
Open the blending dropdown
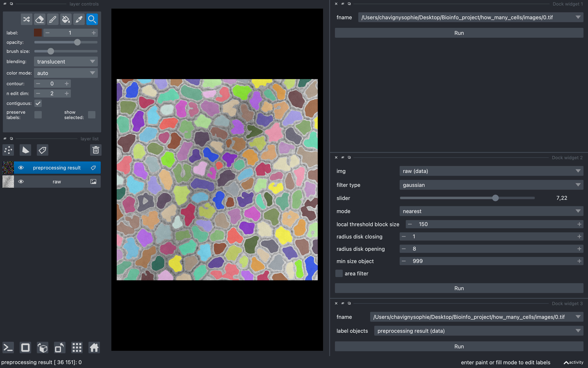click(x=66, y=61)
